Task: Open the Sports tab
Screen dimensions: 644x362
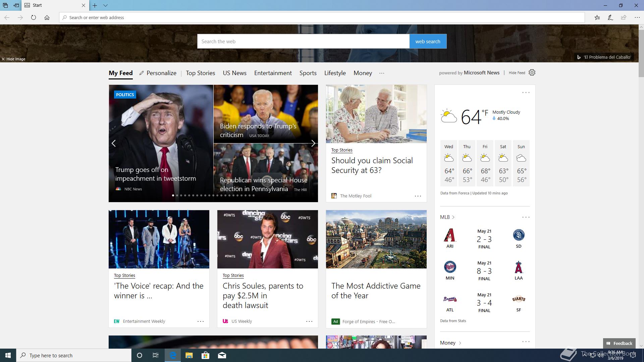Action: (x=308, y=73)
